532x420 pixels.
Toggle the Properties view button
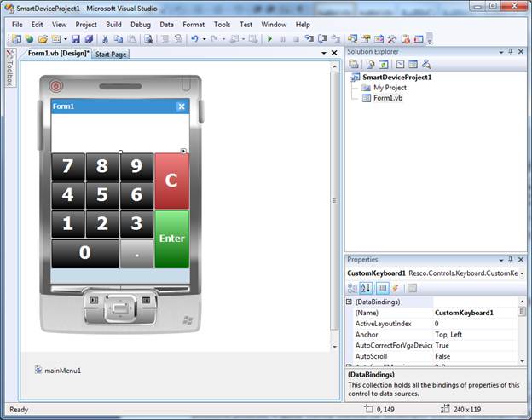[x=382, y=289]
